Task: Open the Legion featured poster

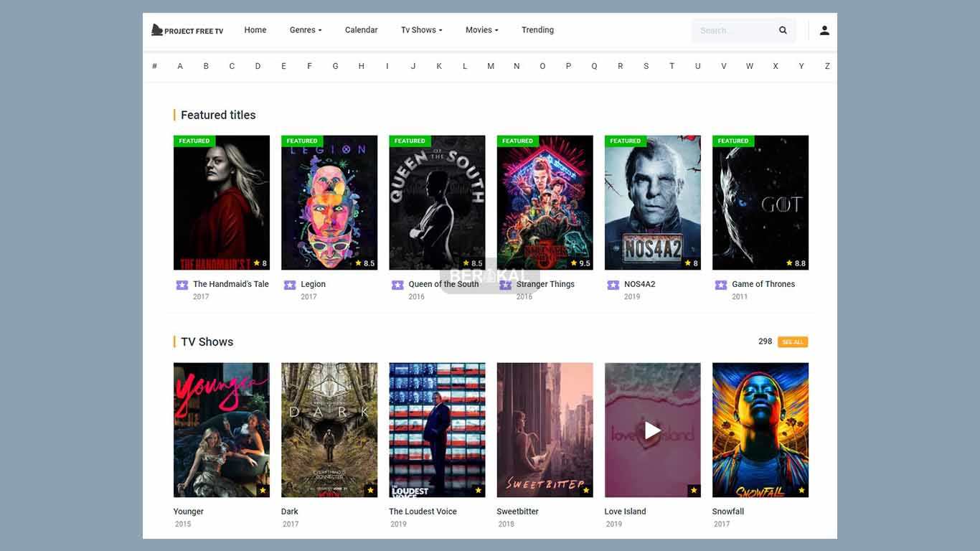Action: pos(329,202)
